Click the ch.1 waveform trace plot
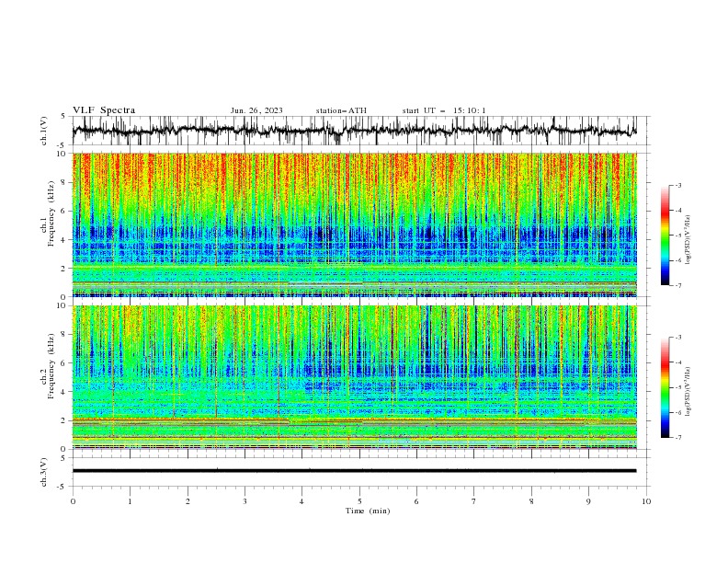The image size is (728, 563). (x=354, y=131)
